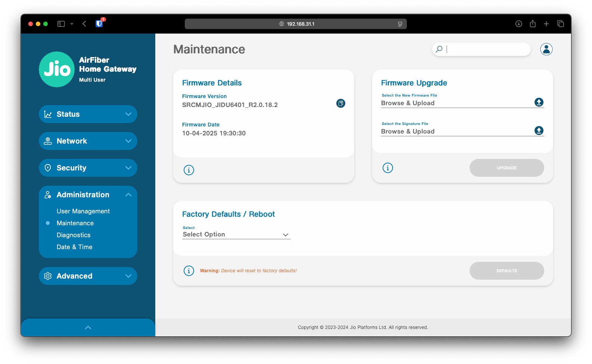Click the search input field
Viewport: 592px width, 364px height.
(486, 49)
